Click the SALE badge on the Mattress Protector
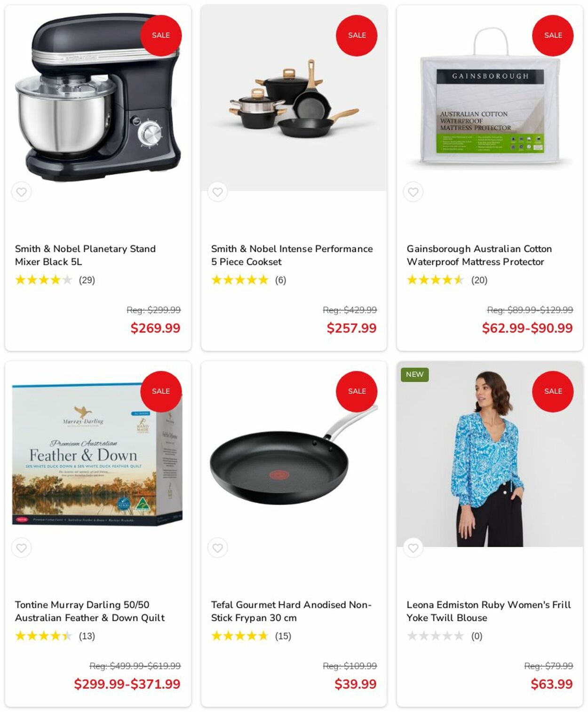Viewport: 588px width, 712px height. click(x=553, y=35)
